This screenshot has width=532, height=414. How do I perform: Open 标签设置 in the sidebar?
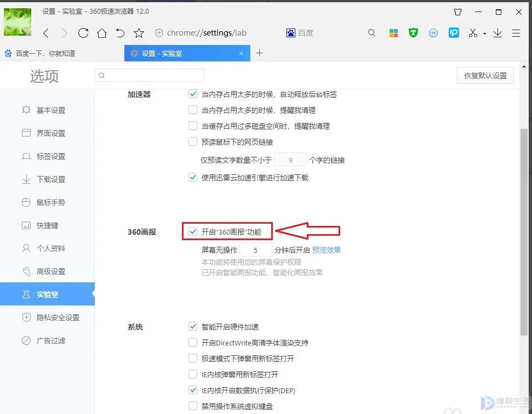pos(47,156)
